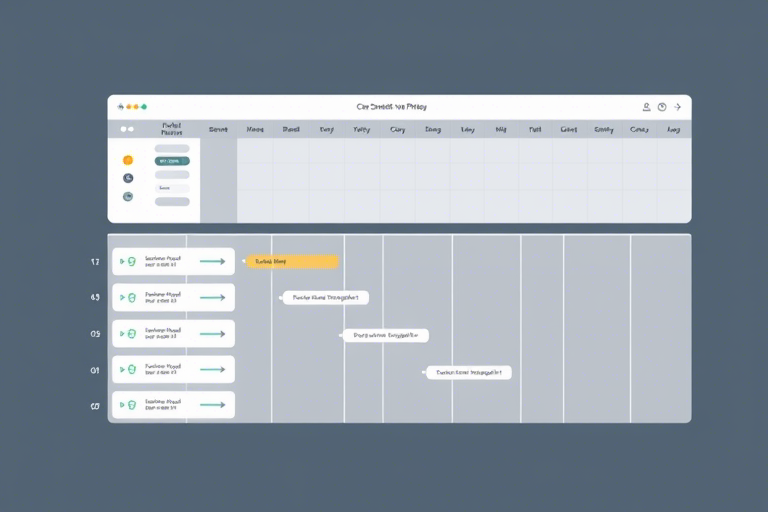The height and width of the screenshot is (512, 768).
Task: Select the white timeline bar in row 05
Action: coord(385,336)
